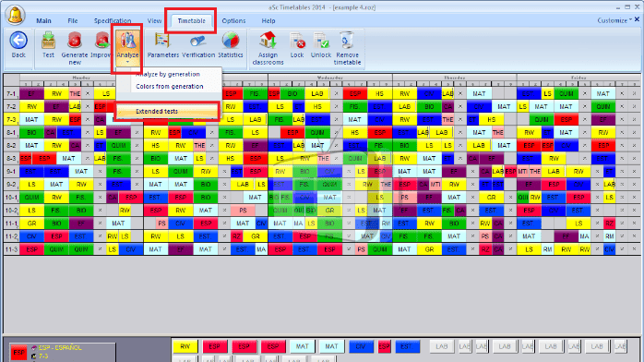Screen dimensions: 644x362
Task: Click the Wednesday day header
Action: [330, 78]
